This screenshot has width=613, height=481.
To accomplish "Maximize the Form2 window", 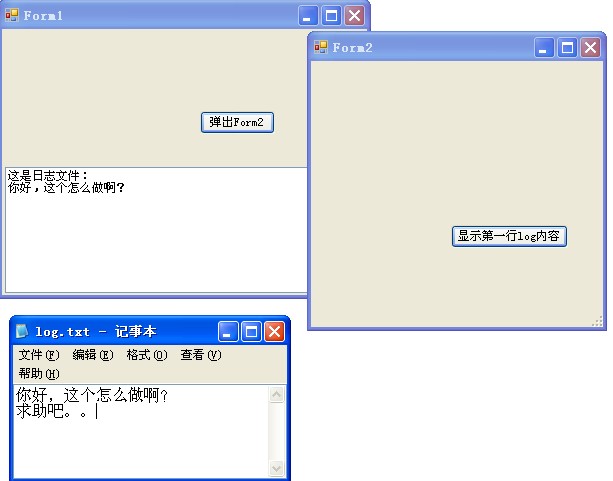I will tap(566, 47).
